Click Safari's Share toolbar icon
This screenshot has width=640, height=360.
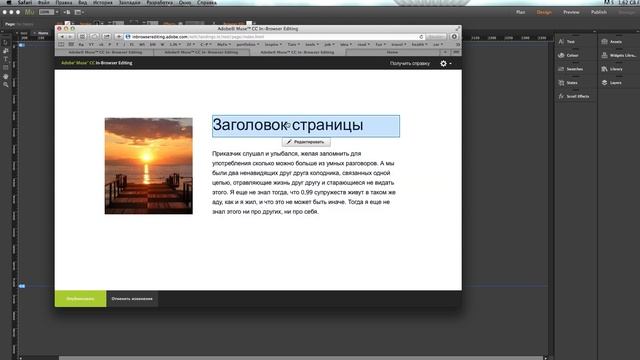(107, 37)
